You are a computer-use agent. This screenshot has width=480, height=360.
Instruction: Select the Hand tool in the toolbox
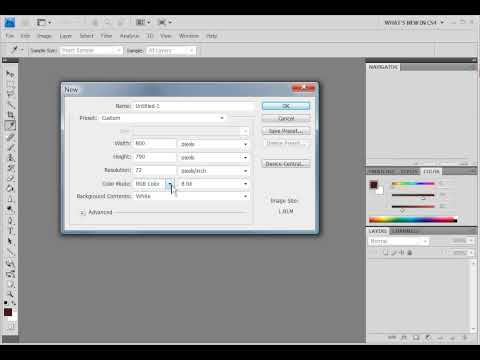(10, 284)
